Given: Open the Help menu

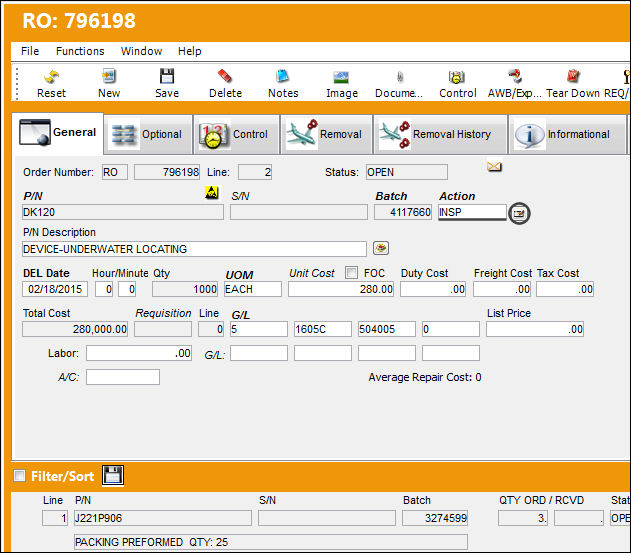Looking at the screenshot, I should tap(190, 51).
